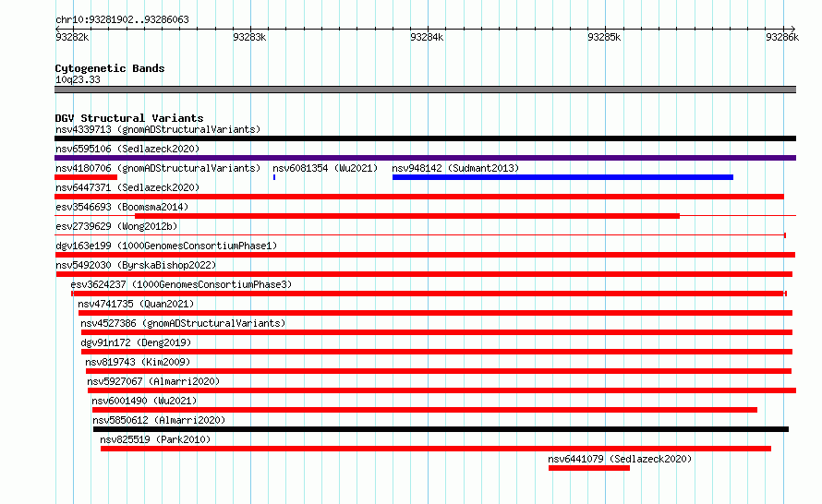Open esv3546693 (Boomsma2014) label
Viewport: 822px width, 504px height.
[x=122, y=207]
